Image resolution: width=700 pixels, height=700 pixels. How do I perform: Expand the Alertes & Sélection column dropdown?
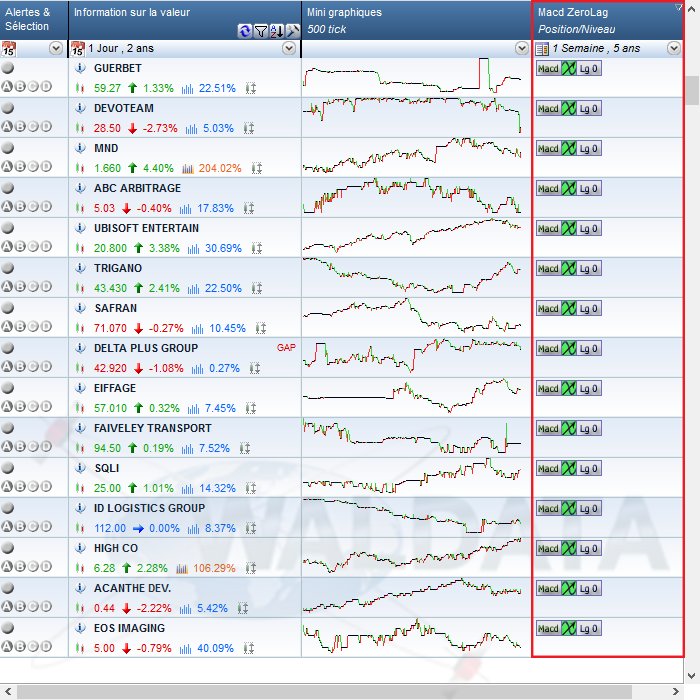coord(56,48)
